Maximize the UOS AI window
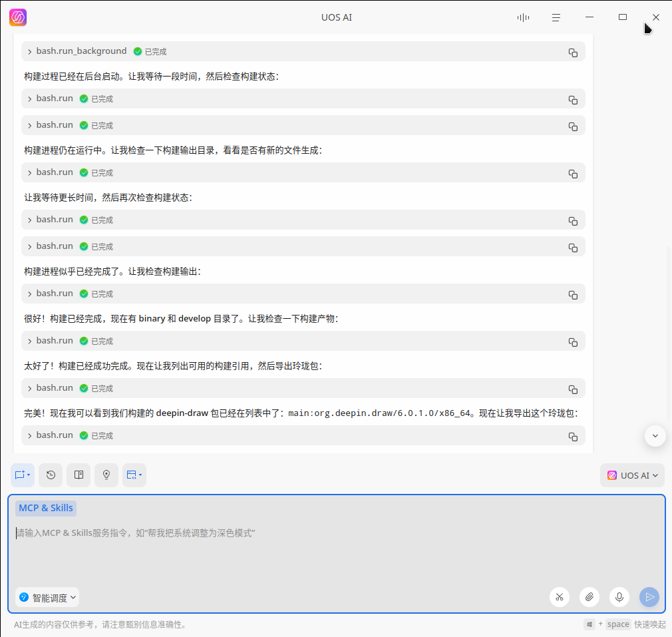Image resolution: width=672 pixels, height=637 pixels. click(x=623, y=17)
